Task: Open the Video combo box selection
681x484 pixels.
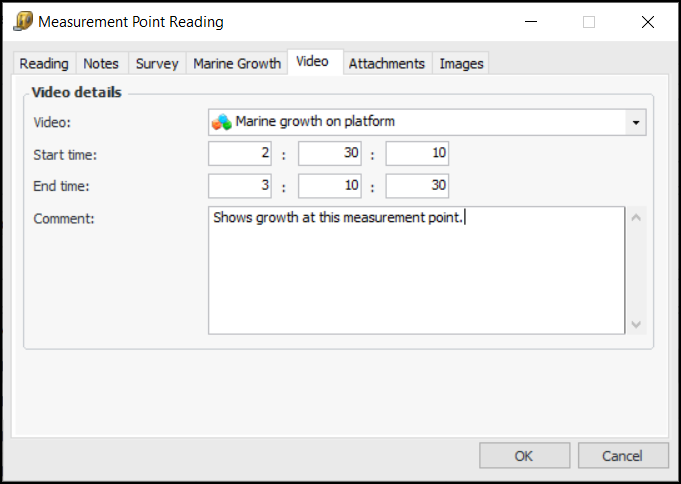Action: click(420, 122)
